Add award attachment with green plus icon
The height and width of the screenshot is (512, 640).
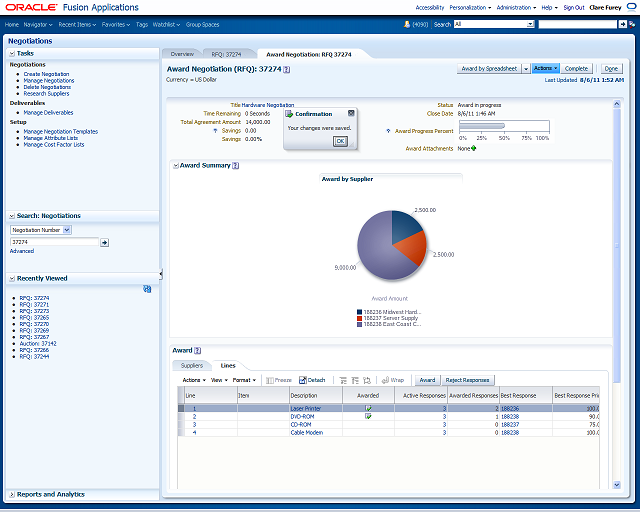pyautogui.click(x=473, y=148)
